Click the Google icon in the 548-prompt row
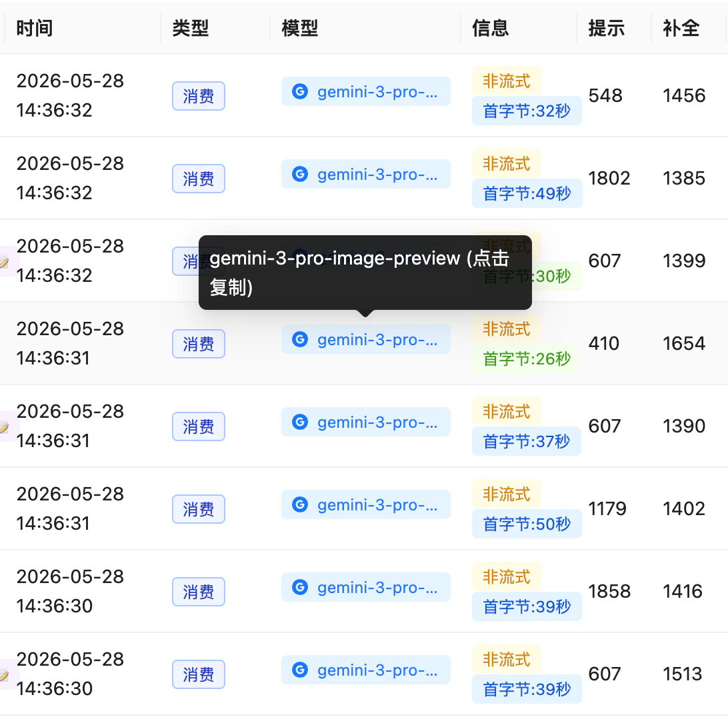 [300, 91]
